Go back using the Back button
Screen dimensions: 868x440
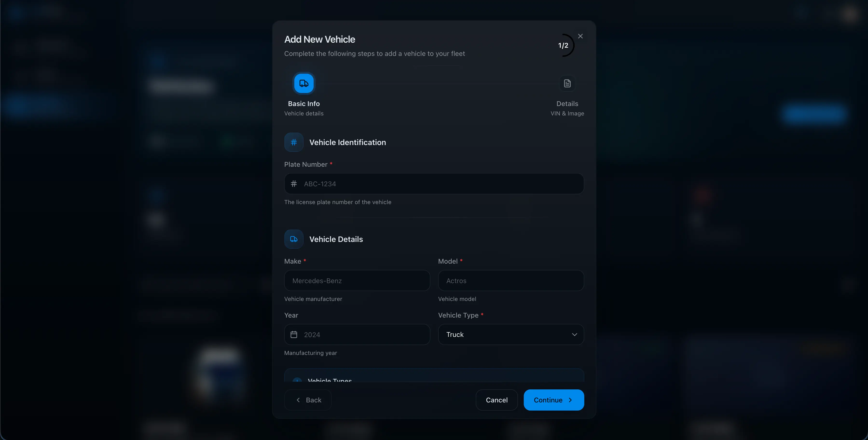click(x=308, y=400)
